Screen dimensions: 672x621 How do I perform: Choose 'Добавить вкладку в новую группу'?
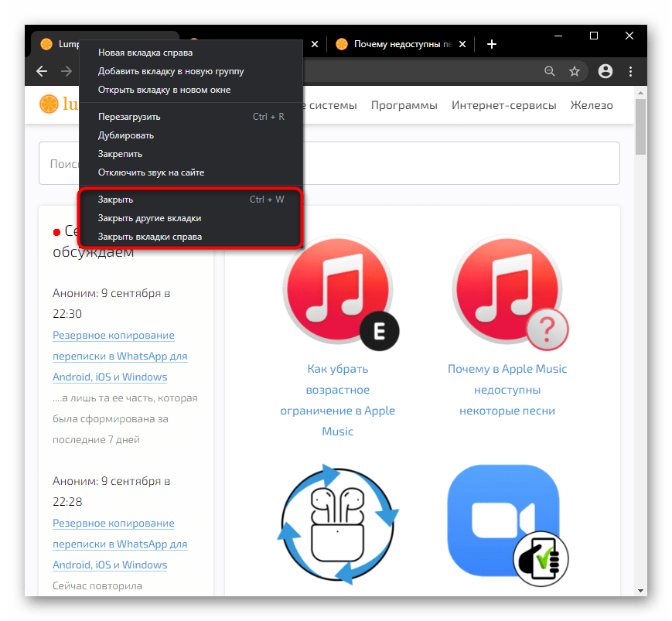point(171,71)
